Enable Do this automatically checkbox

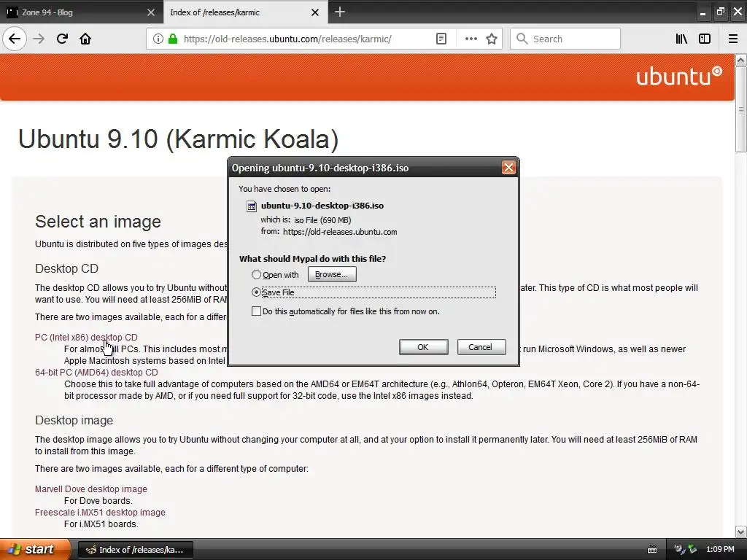click(x=256, y=311)
